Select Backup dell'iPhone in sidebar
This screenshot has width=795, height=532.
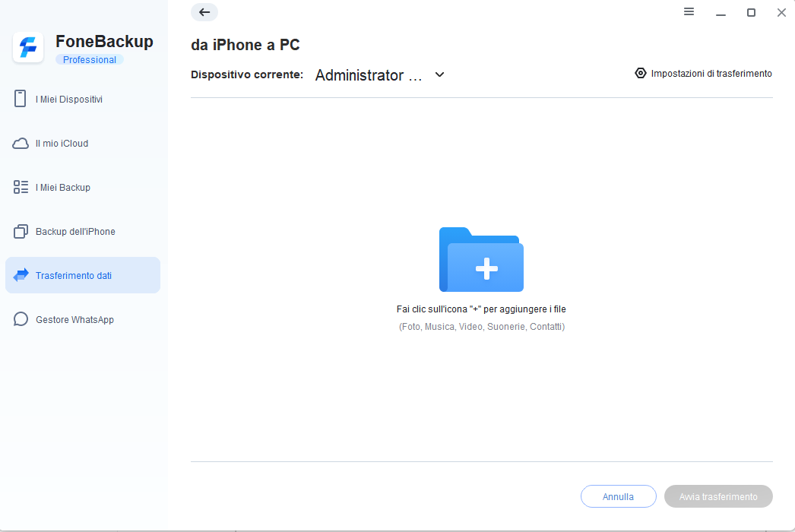(x=83, y=231)
